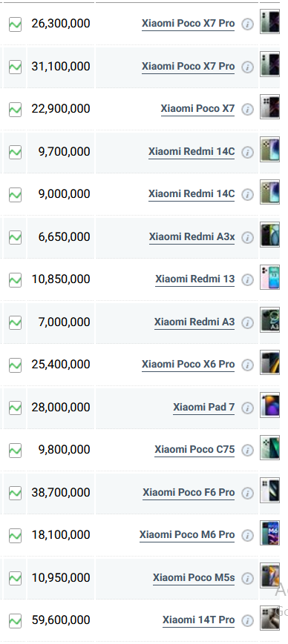Show info for Xiaomi Redmi A3
This screenshot has height=644, width=288.
point(247,323)
